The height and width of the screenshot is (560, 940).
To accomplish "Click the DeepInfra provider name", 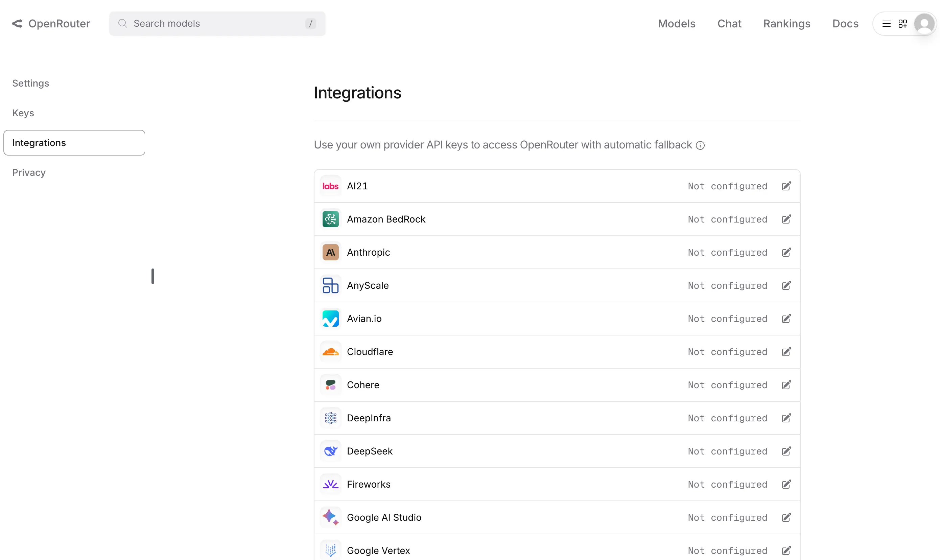I will click(369, 418).
